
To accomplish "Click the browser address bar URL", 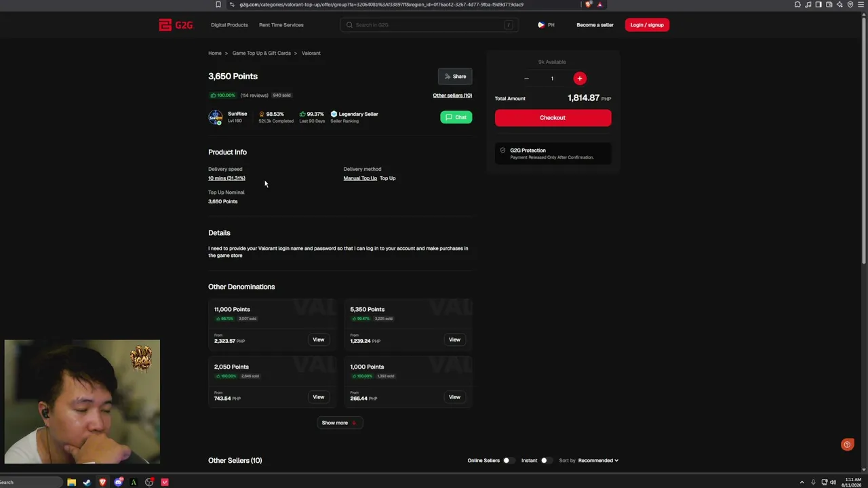I will click(x=382, y=5).
